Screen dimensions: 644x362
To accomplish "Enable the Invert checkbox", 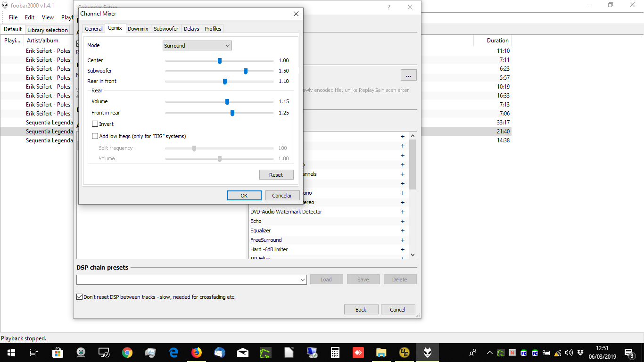I will pyautogui.click(x=95, y=124).
